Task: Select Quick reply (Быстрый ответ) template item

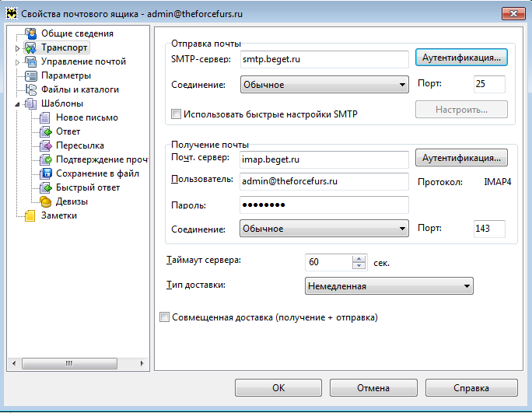Action: pyautogui.click(x=88, y=187)
